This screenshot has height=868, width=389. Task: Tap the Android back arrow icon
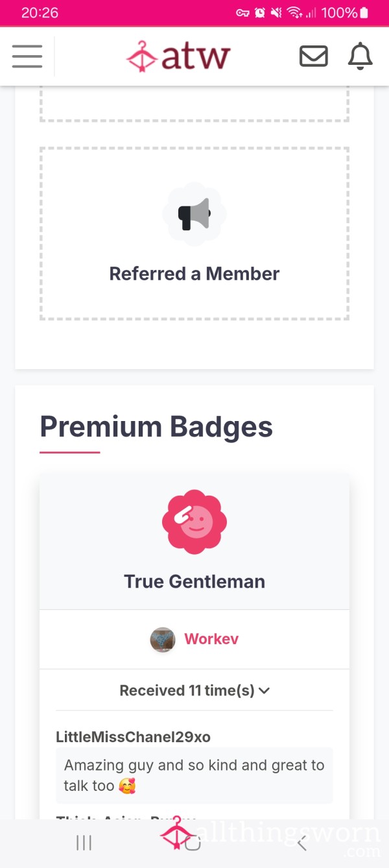click(x=301, y=843)
